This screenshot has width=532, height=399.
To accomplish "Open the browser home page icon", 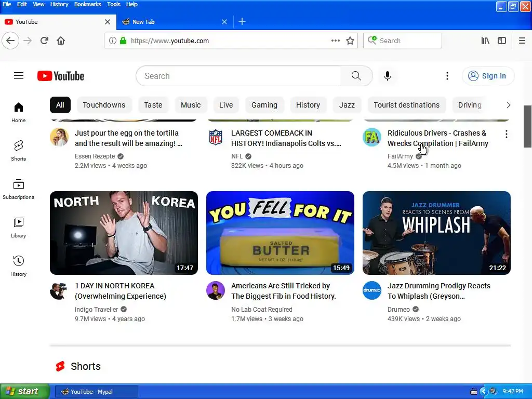I will coord(61,41).
